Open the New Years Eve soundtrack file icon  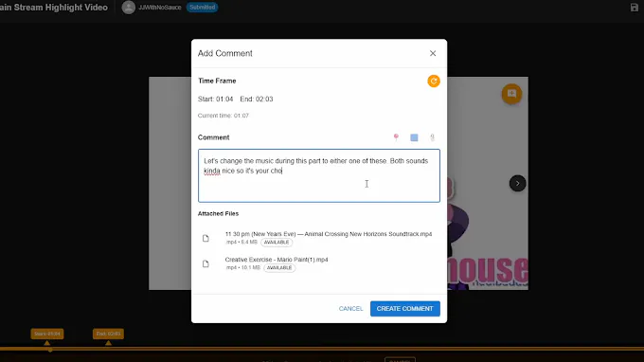pyautogui.click(x=206, y=238)
